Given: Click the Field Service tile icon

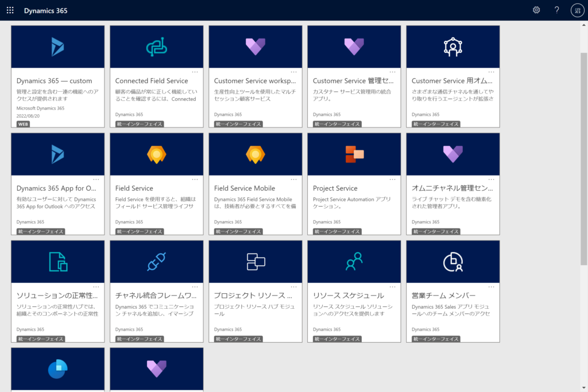Looking at the screenshot, I should pyautogui.click(x=156, y=154).
